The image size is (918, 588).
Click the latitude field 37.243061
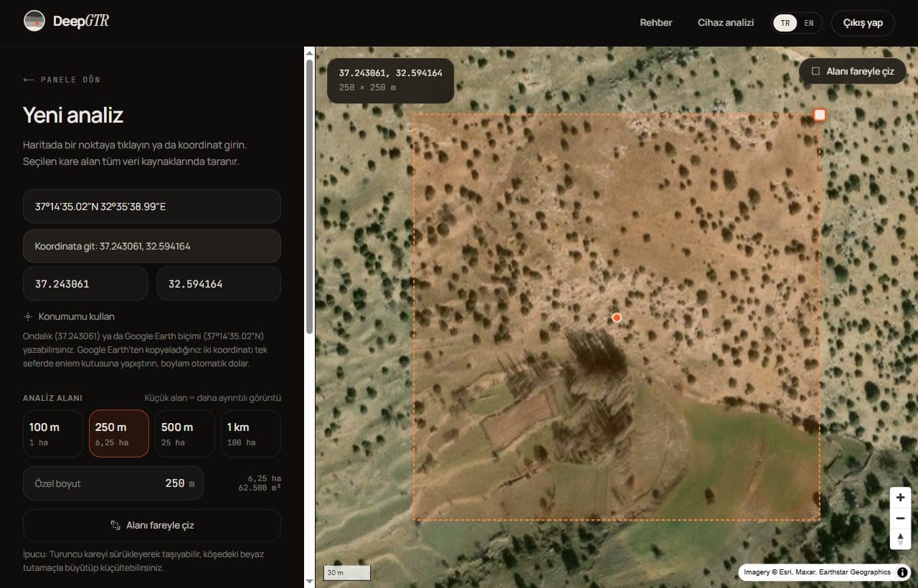pos(85,284)
